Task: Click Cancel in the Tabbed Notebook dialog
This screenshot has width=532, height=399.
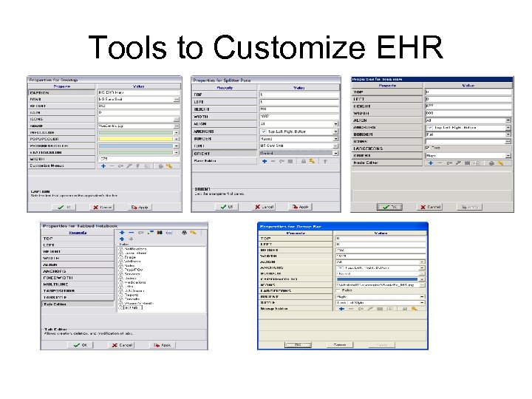Action: [x=121, y=345]
